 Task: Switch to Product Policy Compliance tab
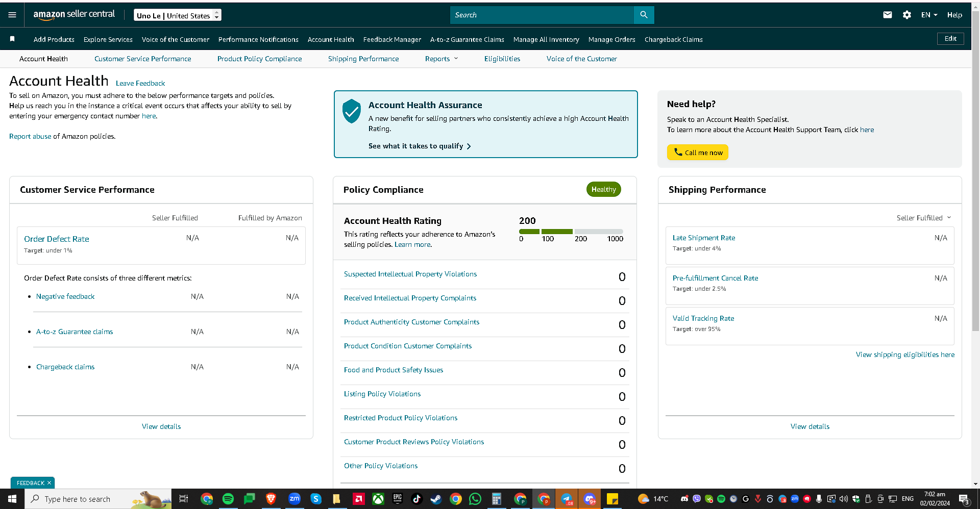(260, 59)
